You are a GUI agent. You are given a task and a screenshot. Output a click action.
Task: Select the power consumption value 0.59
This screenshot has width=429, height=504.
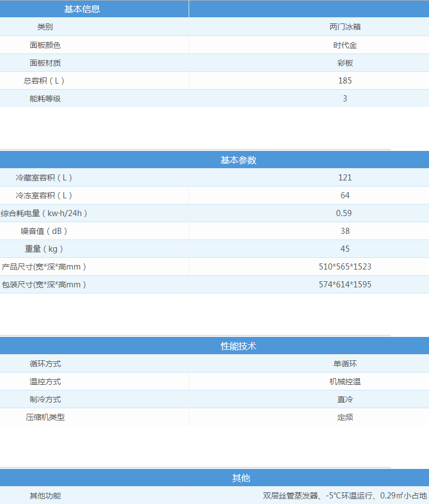pos(345,213)
